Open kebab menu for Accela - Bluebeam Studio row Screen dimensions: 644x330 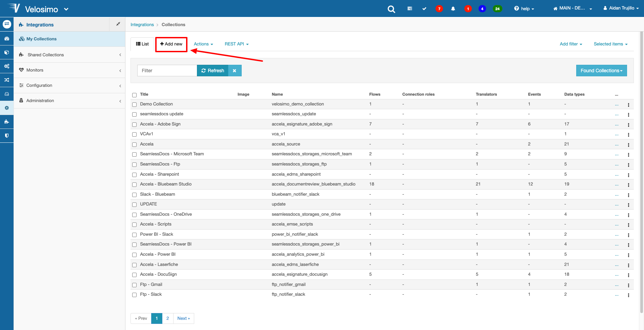[628, 185]
